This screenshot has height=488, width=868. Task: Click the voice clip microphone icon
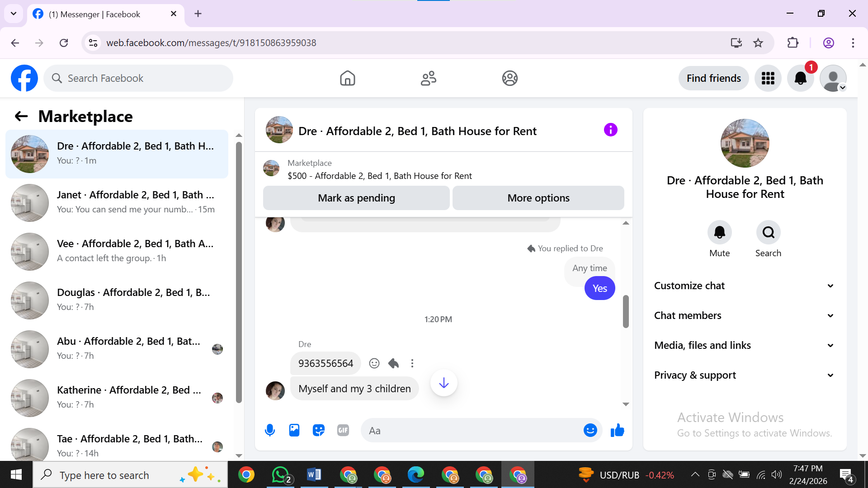point(270,430)
